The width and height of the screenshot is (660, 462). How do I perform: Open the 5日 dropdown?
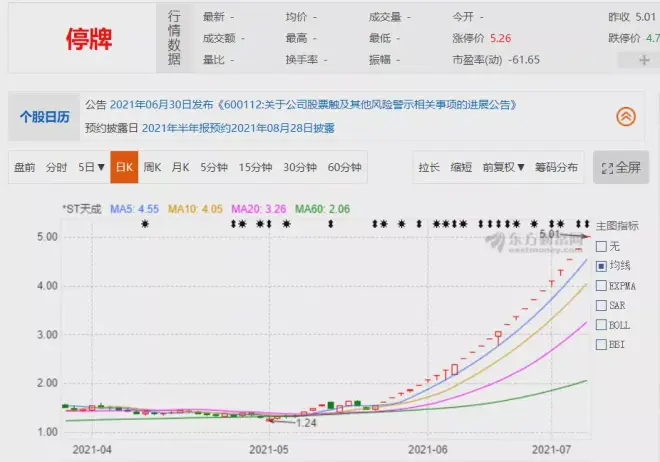(x=91, y=167)
